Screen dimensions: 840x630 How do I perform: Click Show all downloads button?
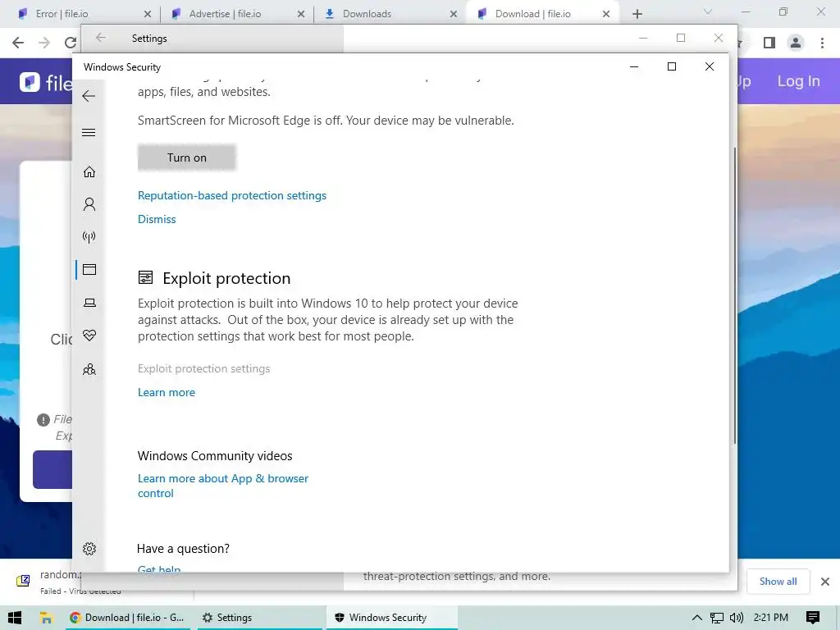[778, 582]
